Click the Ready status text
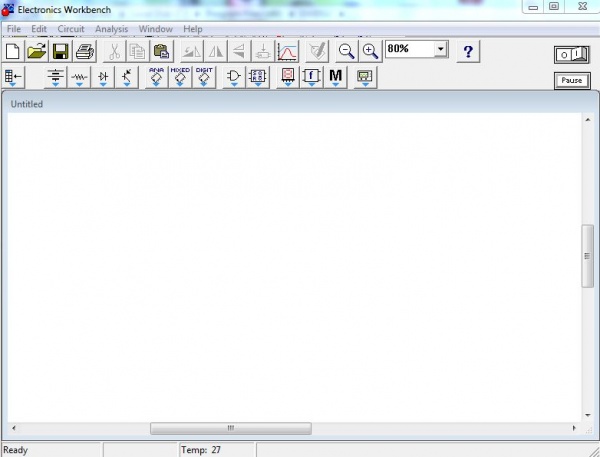 15,450
